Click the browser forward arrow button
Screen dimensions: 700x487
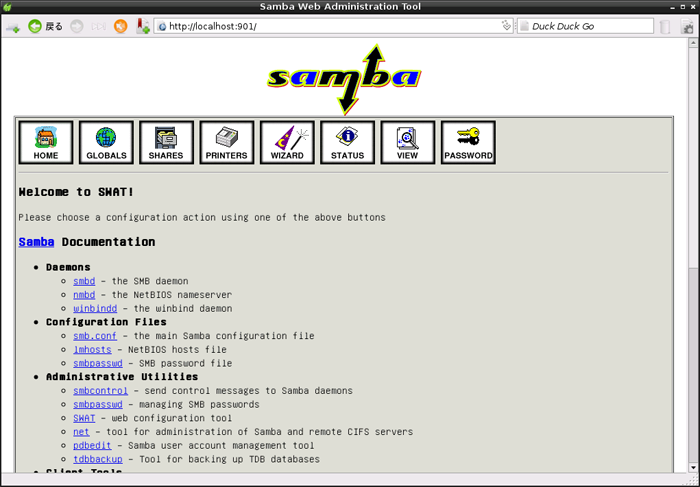77,26
